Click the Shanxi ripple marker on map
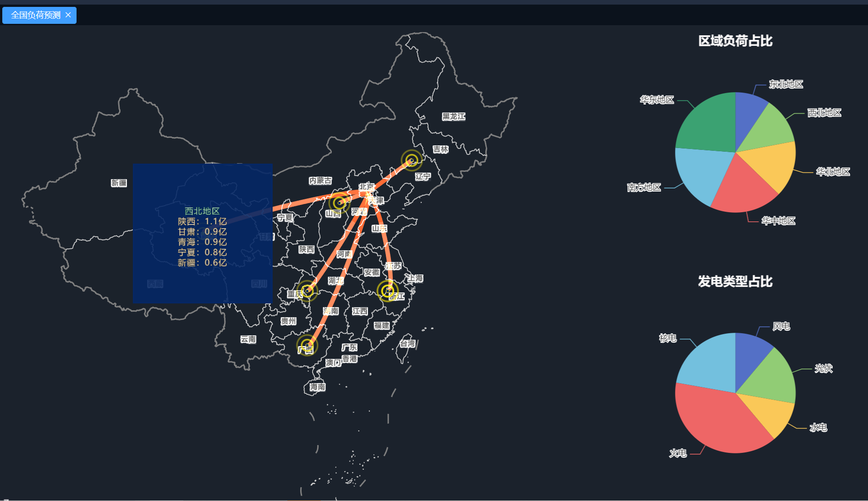Screen dimensions: 868x501 click(x=339, y=203)
